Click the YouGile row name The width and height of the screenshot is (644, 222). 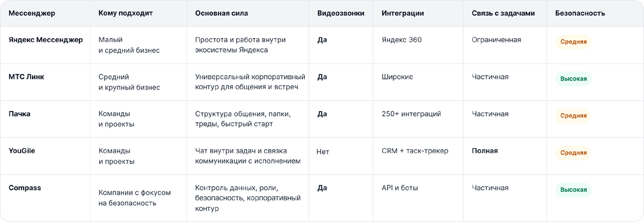pyautogui.click(x=22, y=151)
